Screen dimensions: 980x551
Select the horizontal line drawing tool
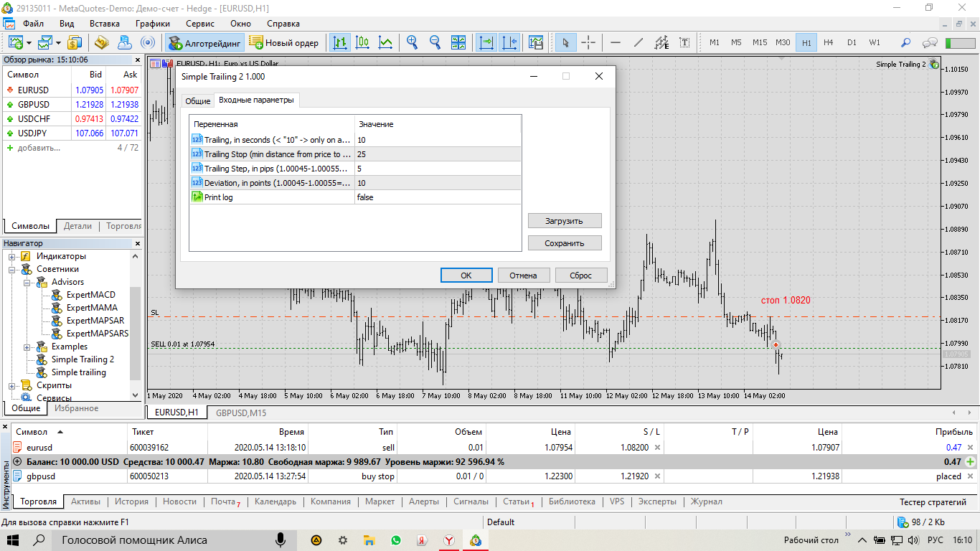(615, 42)
